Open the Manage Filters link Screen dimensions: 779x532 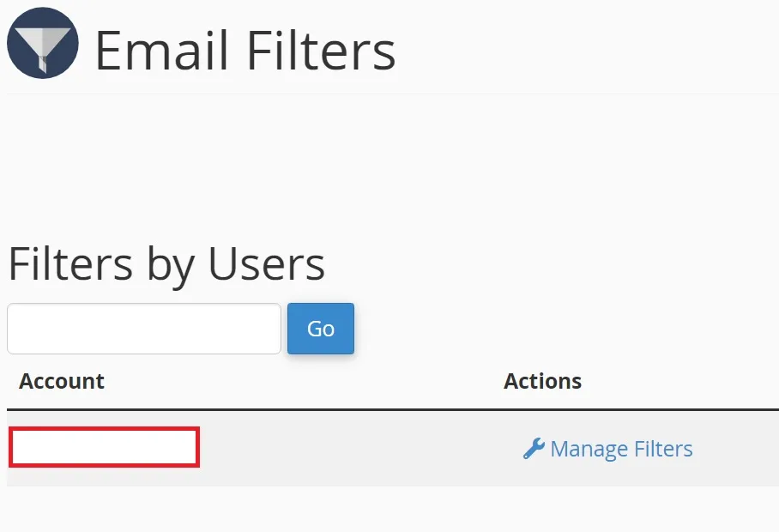607,449
